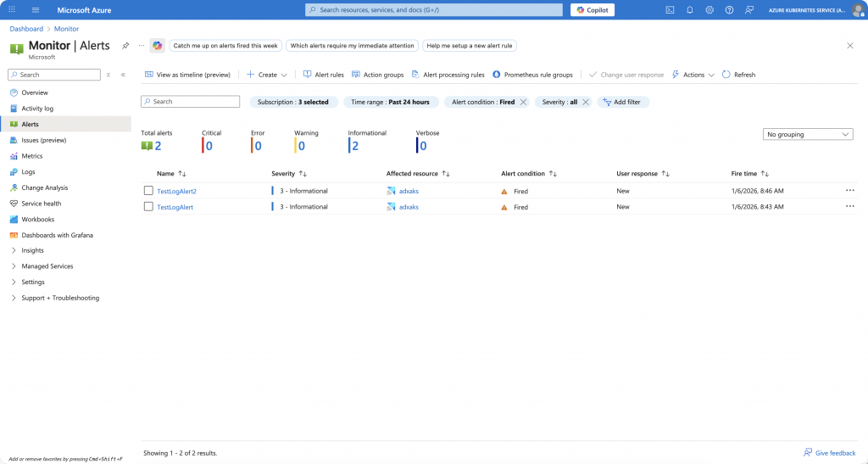The height and width of the screenshot is (464, 868).
Task: Open the help question mark icon
Action: point(730,10)
